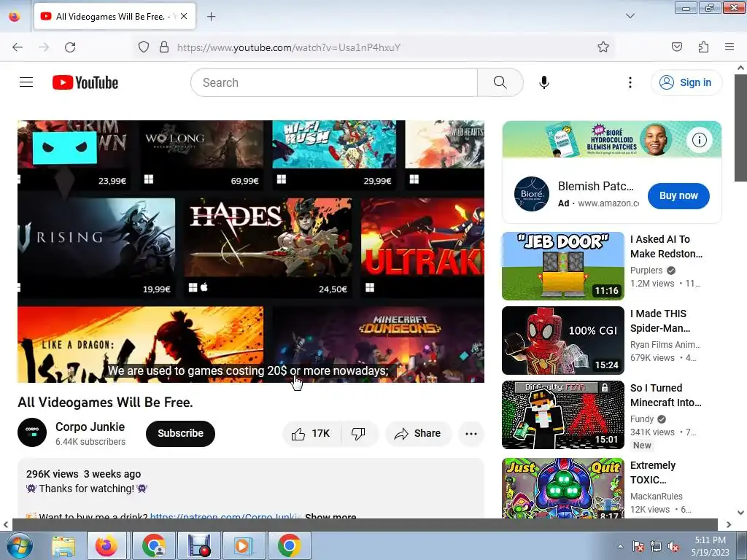
Task: Subscribe to Corpo Junkie
Action: tap(181, 433)
